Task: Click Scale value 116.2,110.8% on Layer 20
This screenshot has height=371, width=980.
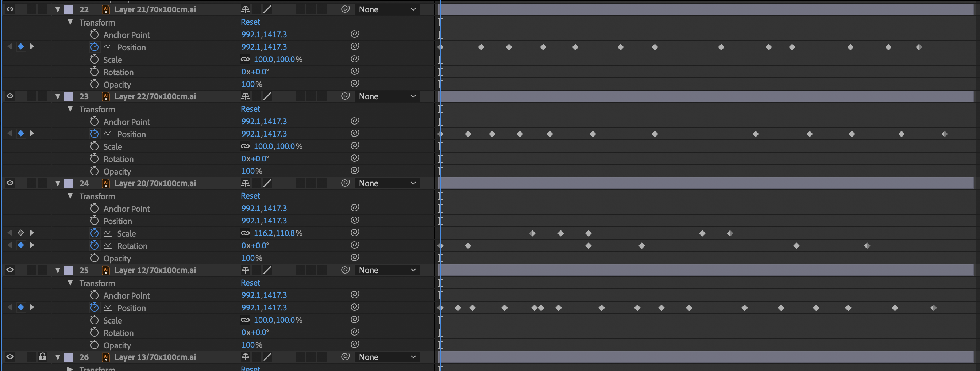Action: click(x=278, y=233)
